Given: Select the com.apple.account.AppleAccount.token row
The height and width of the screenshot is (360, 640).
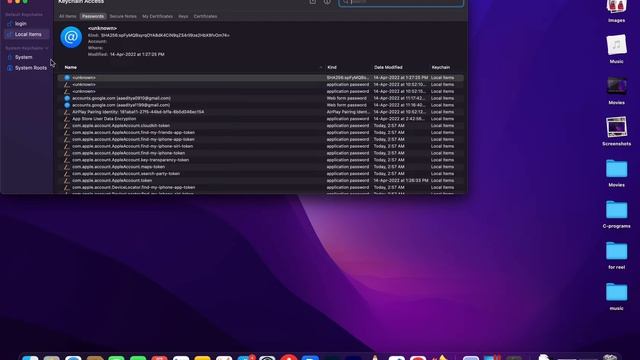Looking at the screenshot, I should point(260,180).
